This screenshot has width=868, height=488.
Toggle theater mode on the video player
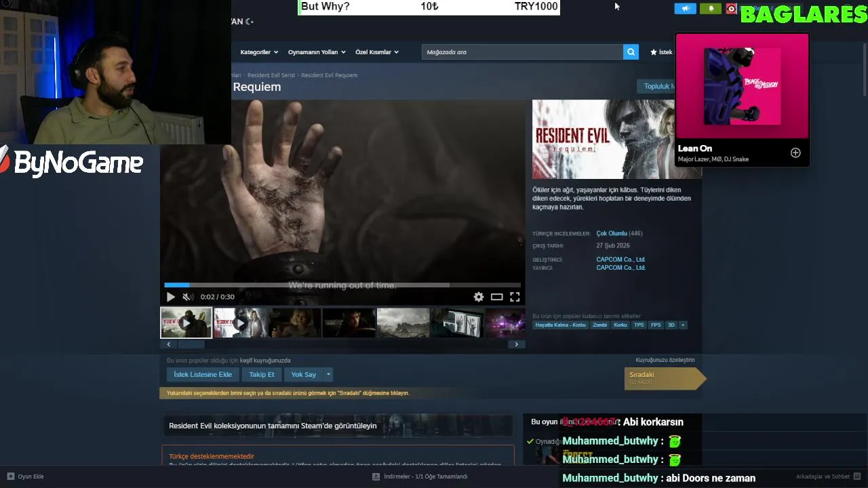point(496,297)
